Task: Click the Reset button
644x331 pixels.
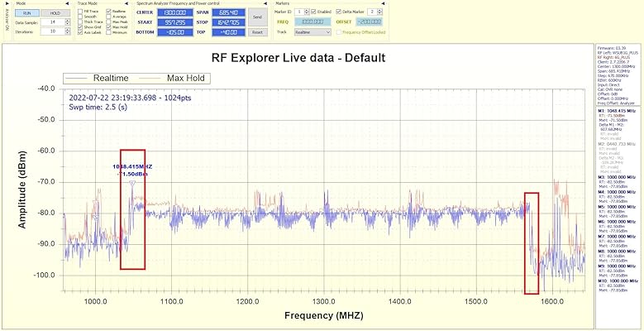Action: 258,32
